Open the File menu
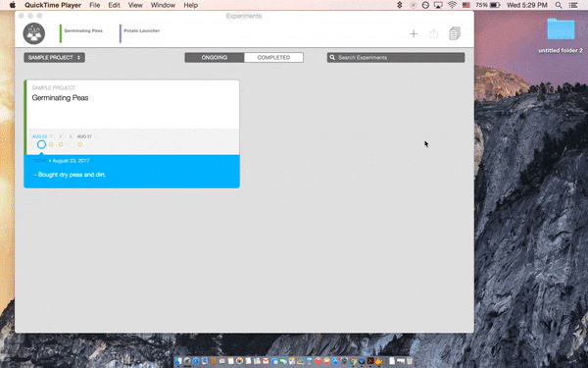 coord(94,5)
